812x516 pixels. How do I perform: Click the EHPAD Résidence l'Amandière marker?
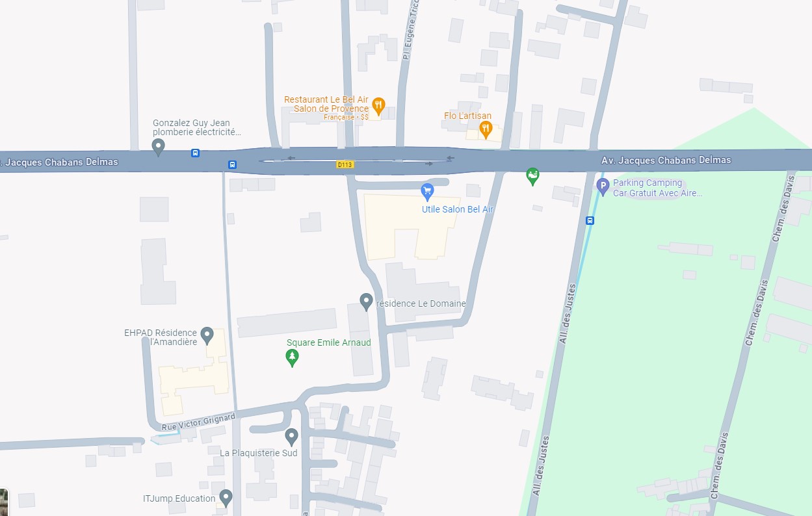[x=207, y=336]
